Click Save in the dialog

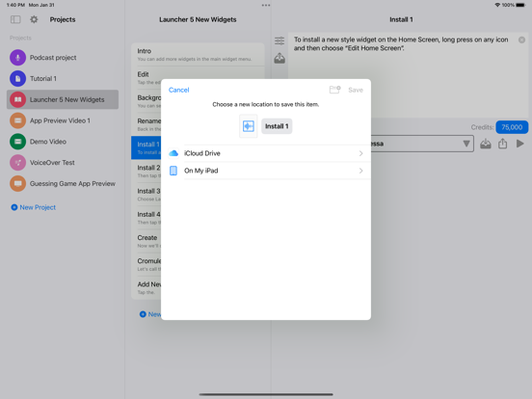point(356,90)
